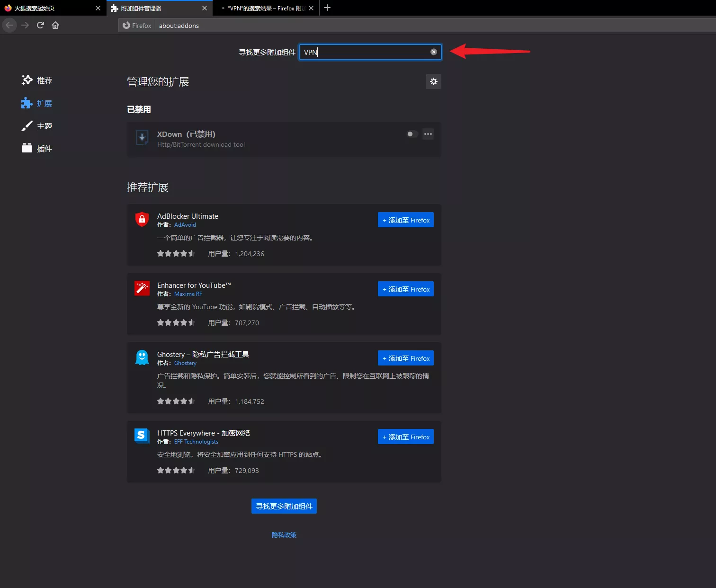
Task: Clear the VPN search text with the X icon
Action: pos(434,52)
